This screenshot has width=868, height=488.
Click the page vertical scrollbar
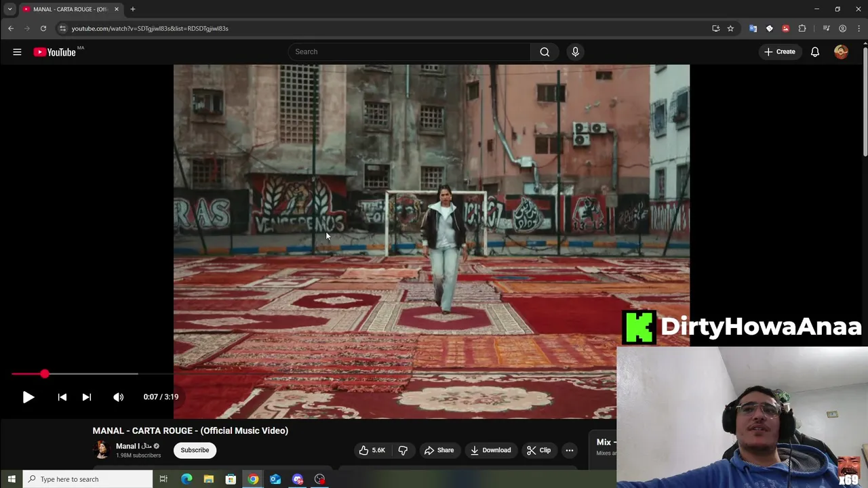pyautogui.click(x=865, y=102)
